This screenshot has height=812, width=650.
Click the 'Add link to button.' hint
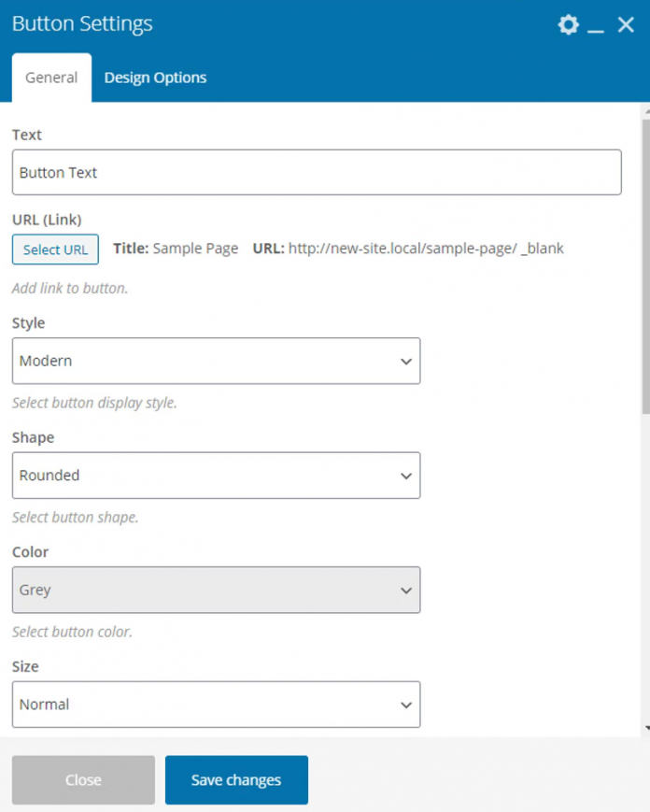coord(70,288)
